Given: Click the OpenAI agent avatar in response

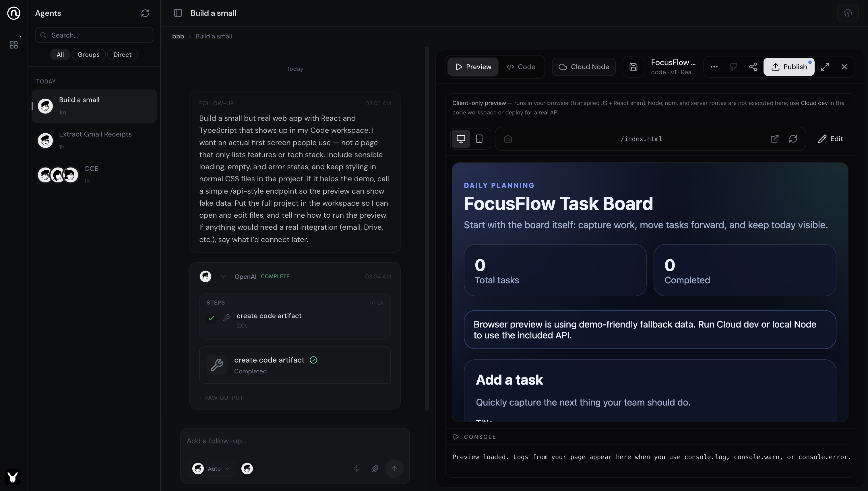Looking at the screenshot, I should pyautogui.click(x=206, y=276).
